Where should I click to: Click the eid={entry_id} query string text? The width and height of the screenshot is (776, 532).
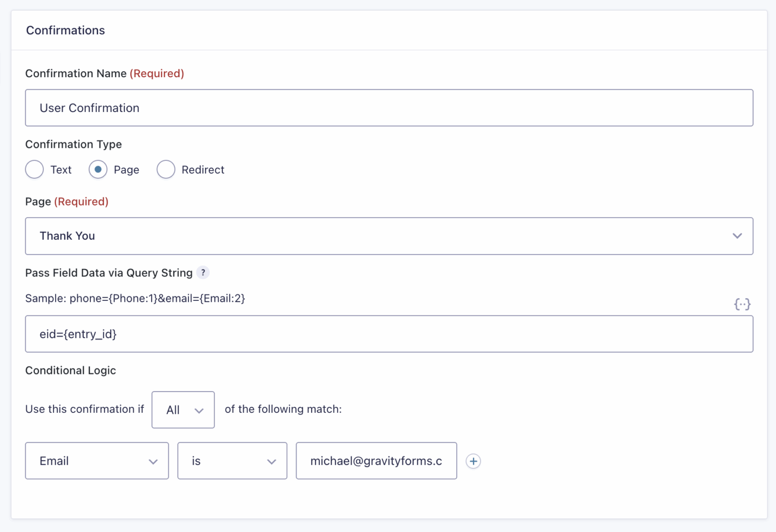(x=78, y=334)
